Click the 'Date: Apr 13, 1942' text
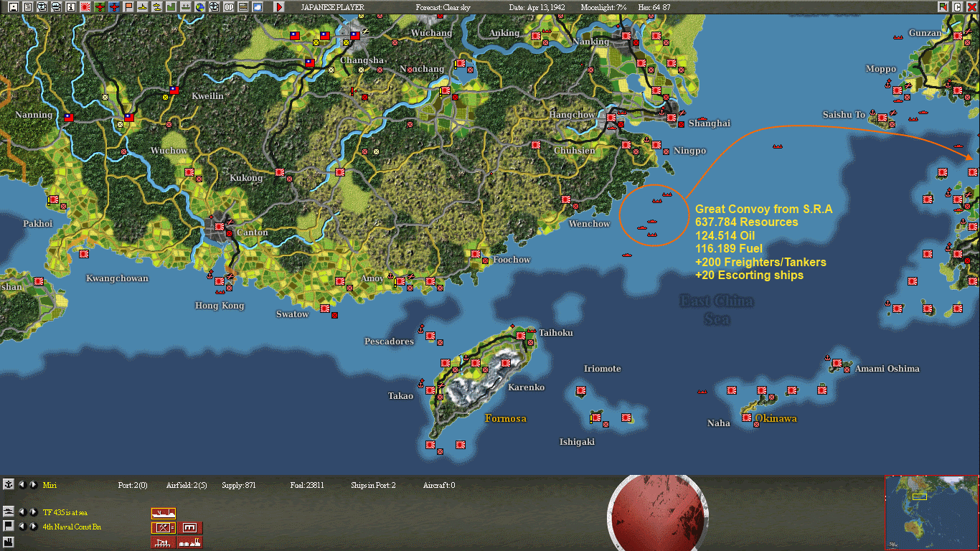Viewport: 980px width, 551px height. pos(537,7)
